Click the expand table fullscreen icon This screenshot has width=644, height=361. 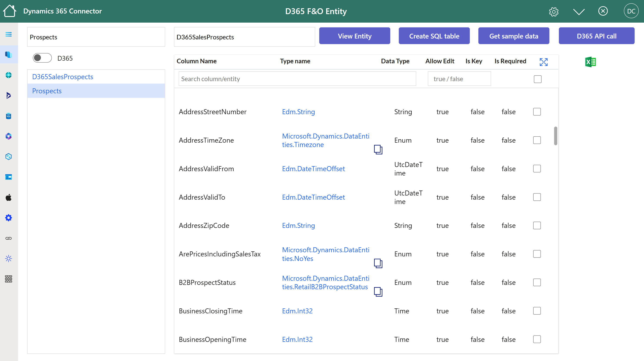tap(543, 62)
